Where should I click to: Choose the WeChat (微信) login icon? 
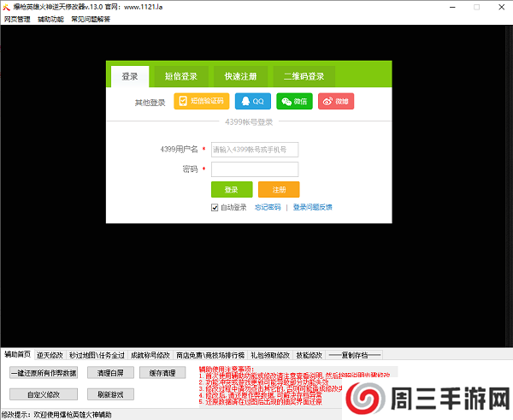[295, 102]
